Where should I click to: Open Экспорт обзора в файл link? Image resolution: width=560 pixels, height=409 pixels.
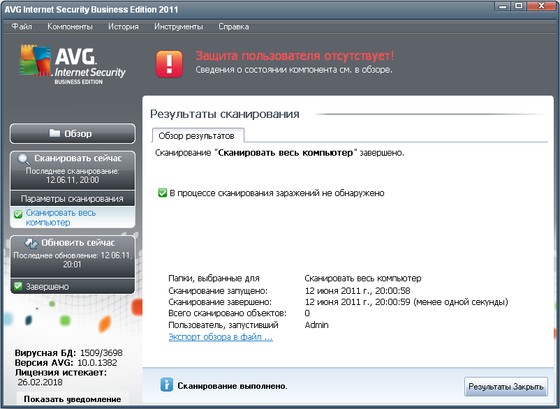[220, 337]
